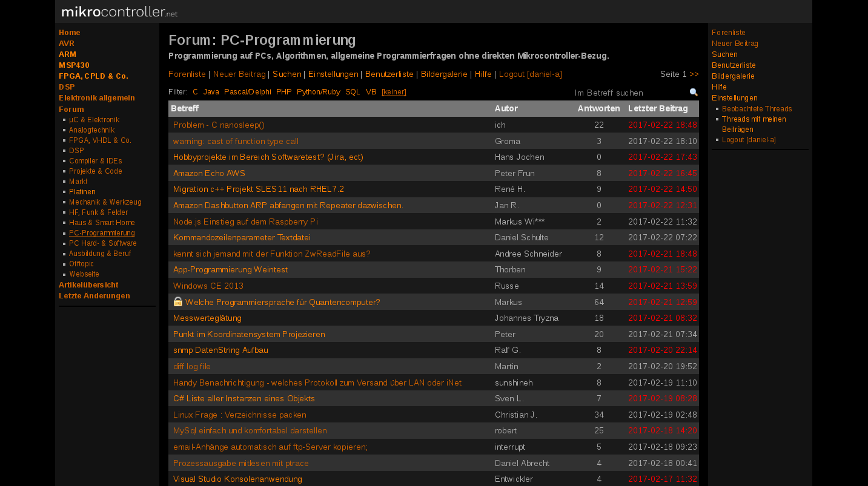
Task: Open Suchen in right sidebar
Action: coord(724,54)
